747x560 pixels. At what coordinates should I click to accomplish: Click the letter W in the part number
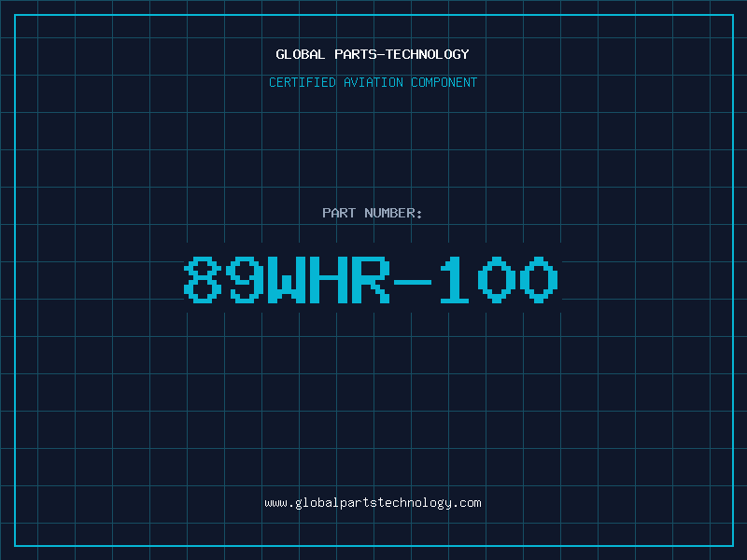(x=287, y=279)
